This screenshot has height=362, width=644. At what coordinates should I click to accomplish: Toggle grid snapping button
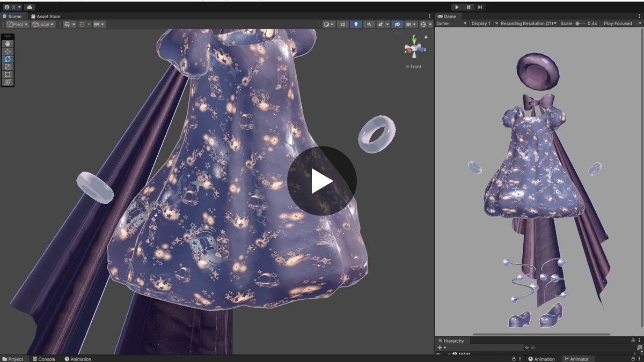coord(81,24)
